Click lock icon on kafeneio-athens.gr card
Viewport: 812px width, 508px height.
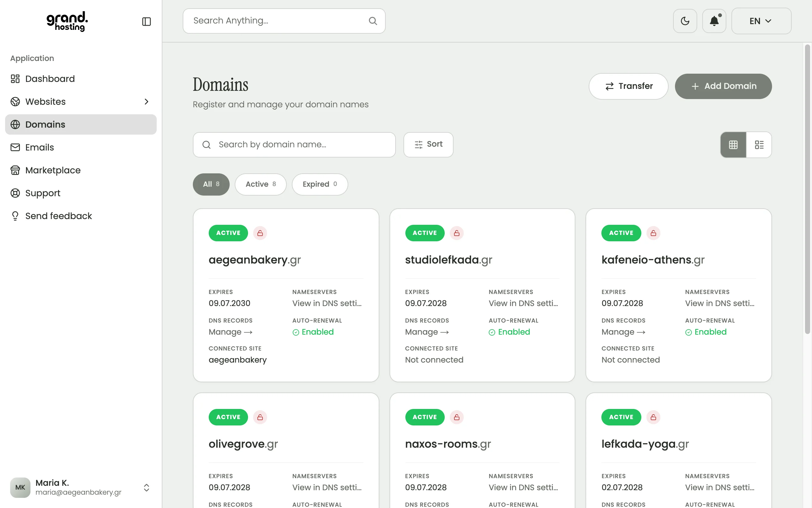653,233
